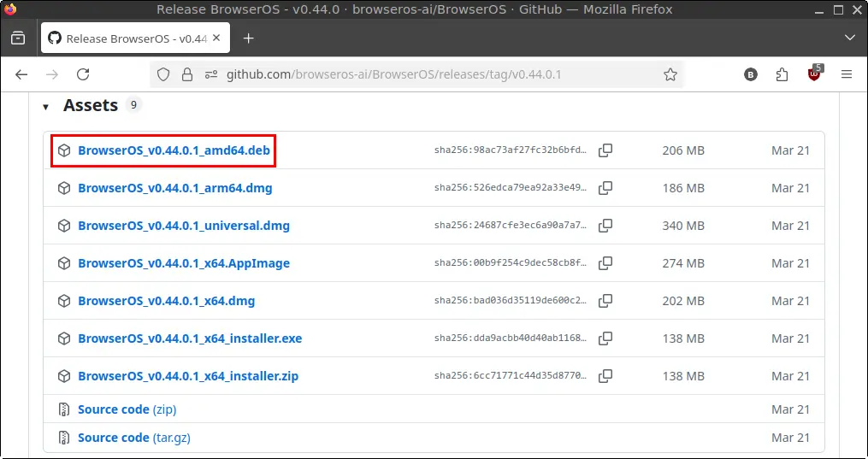Screen dimensions: 868x459
Task: Close the Release BrowserOS tab
Action: pyautogui.click(x=216, y=38)
